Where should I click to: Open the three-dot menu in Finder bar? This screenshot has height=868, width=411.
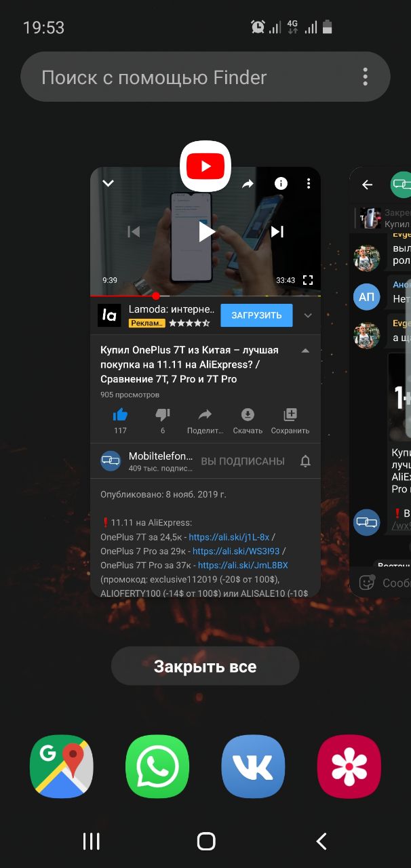tap(365, 77)
